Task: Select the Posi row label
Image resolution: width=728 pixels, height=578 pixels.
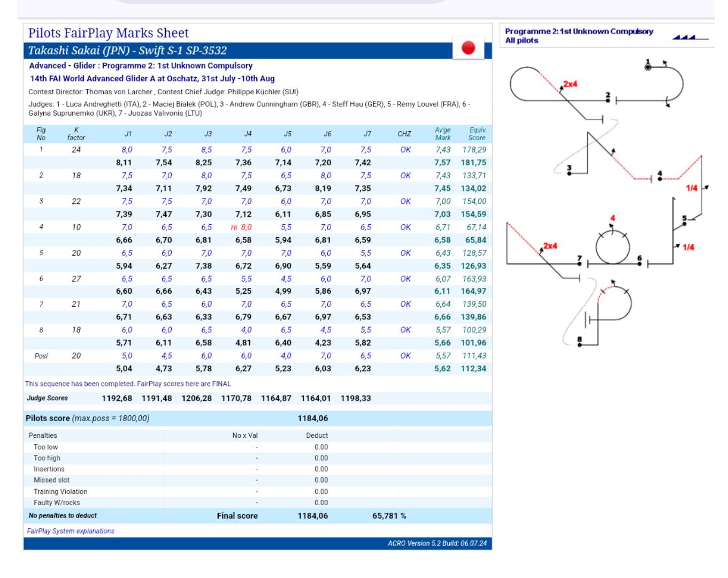Action: [x=41, y=356]
